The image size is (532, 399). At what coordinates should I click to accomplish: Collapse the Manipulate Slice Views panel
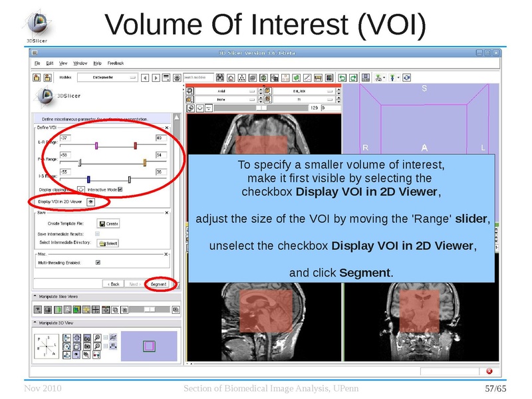click(34, 297)
